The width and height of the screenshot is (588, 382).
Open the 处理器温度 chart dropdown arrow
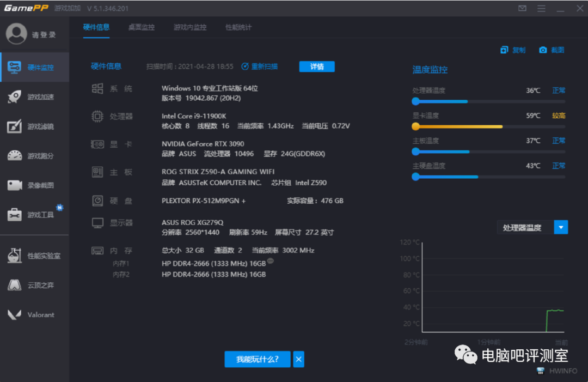(x=561, y=227)
